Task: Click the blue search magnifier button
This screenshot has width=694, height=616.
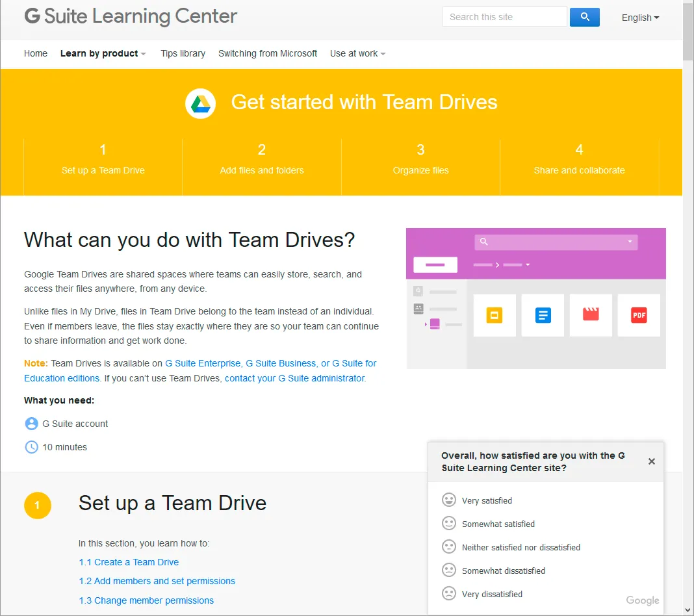Action: (x=584, y=18)
